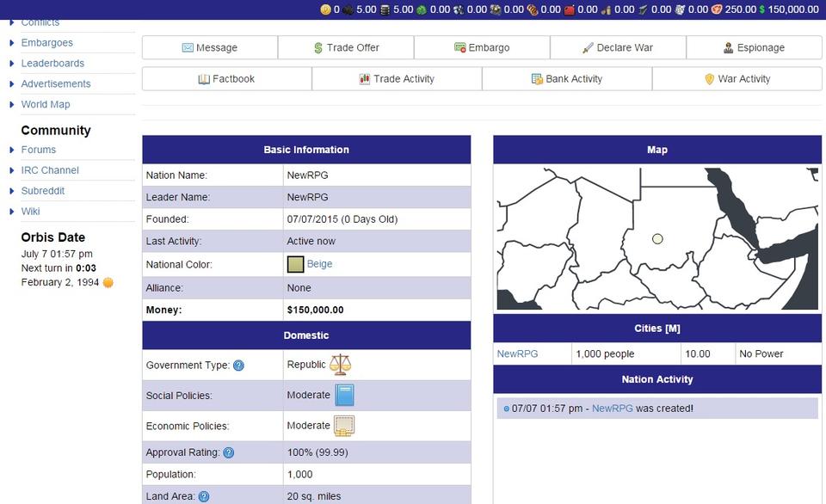Click the Land Area help icon
The width and height of the screenshot is (826, 504).
[203, 496]
